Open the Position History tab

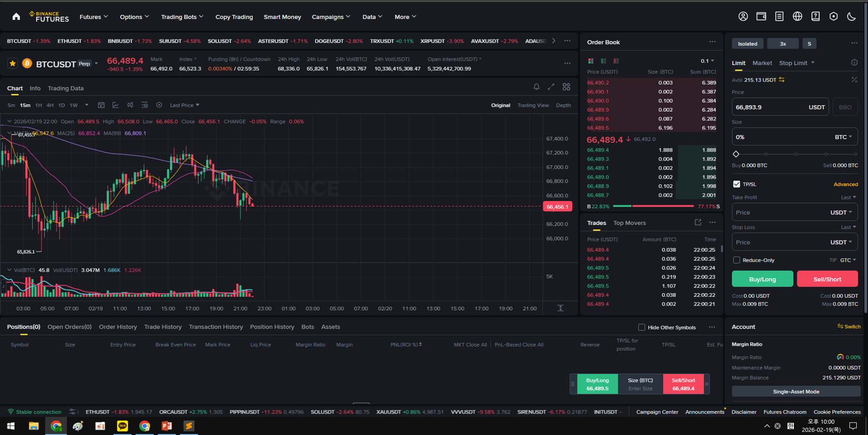pyautogui.click(x=272, y=327)
